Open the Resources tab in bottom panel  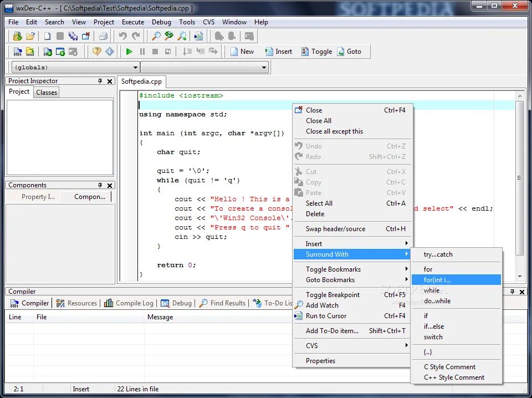tap(76, 303)
